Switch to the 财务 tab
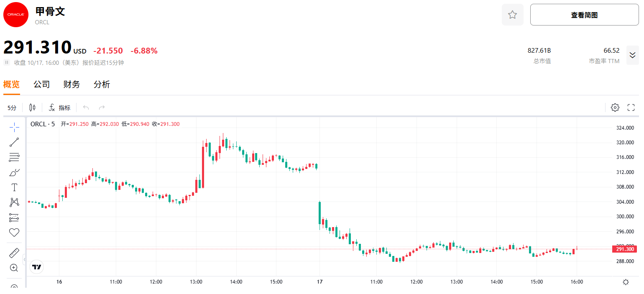This screenshot has width=644, height=294. point(72,84)
